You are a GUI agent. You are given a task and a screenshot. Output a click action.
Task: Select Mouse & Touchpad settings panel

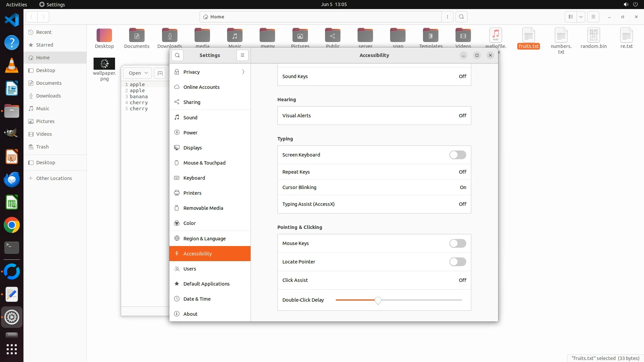(x=204, y=163)
